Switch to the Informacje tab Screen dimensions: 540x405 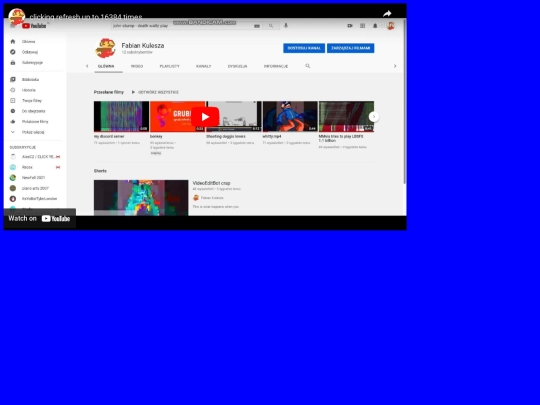point(276,66)
